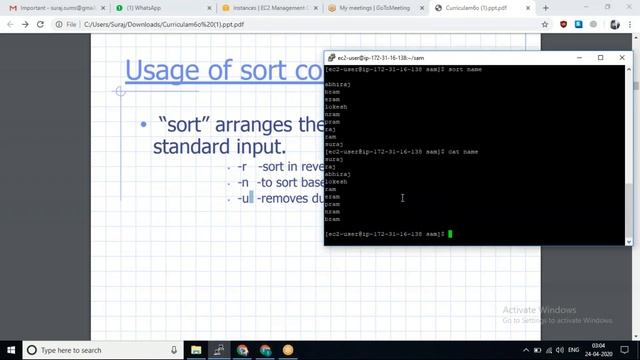Click the 'Usage of sort' slide title
The image size is (640, 360).
[224, 71]
